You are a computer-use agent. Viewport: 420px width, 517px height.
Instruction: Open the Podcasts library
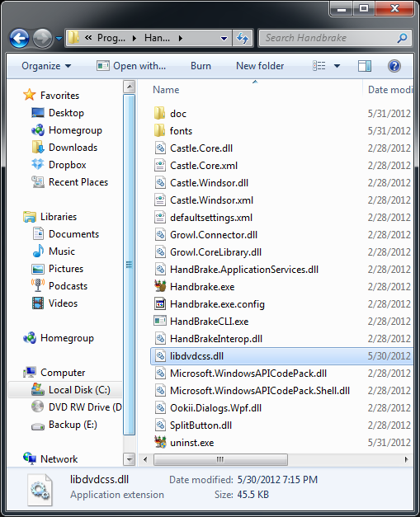[x=59, y=286]
